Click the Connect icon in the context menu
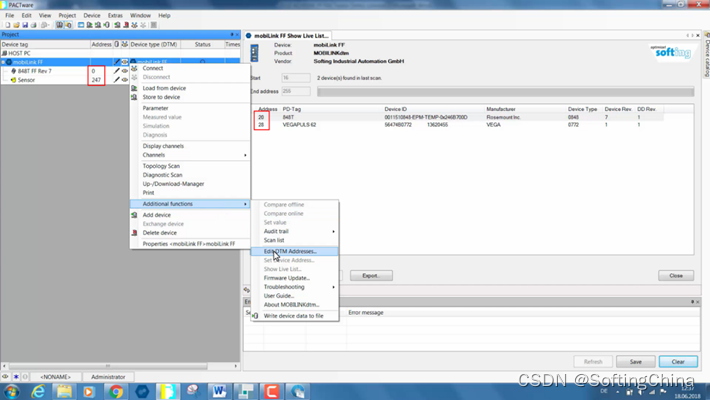The width and height of the screenshot is (710, 400). click(135, 68)
